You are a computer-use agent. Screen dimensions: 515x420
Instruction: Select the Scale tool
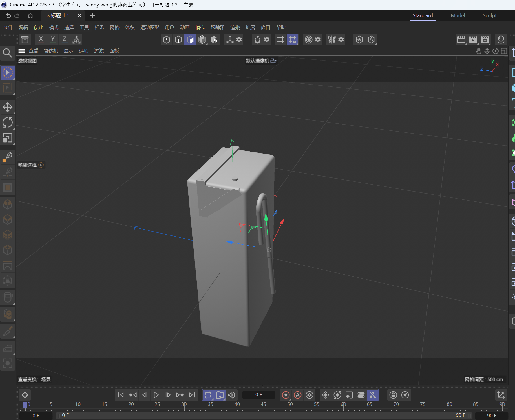8,138
